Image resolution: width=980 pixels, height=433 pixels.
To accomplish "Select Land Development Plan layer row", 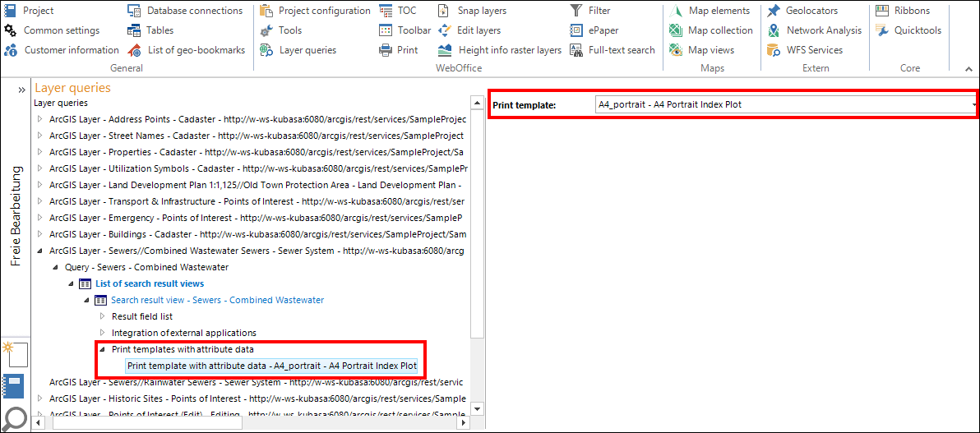I will [x=255, y=185].
